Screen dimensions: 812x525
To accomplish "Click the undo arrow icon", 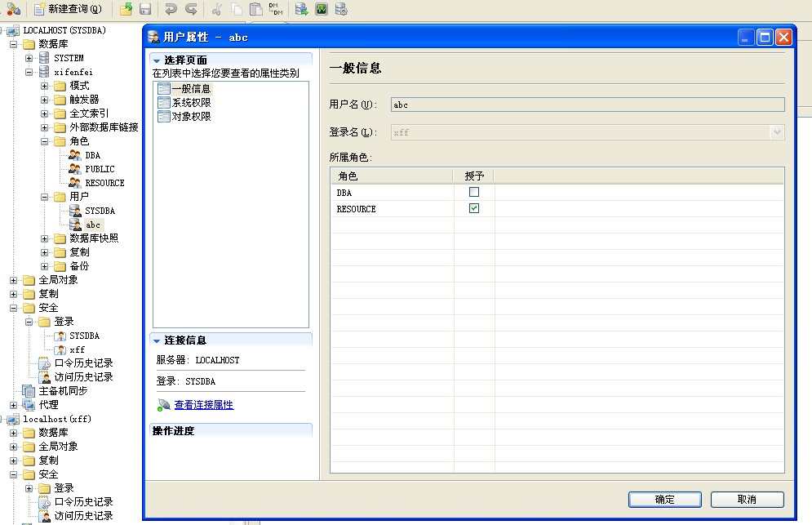I will coord(171,9).
